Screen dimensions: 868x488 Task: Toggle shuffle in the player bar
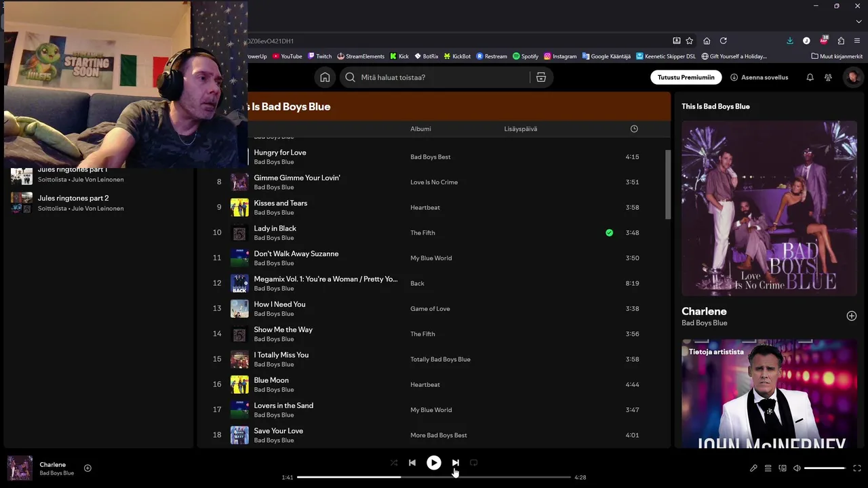(x=394, y=463)
